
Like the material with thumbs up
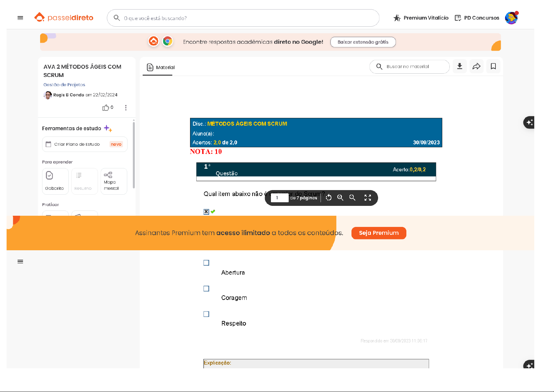click(106, 108)
